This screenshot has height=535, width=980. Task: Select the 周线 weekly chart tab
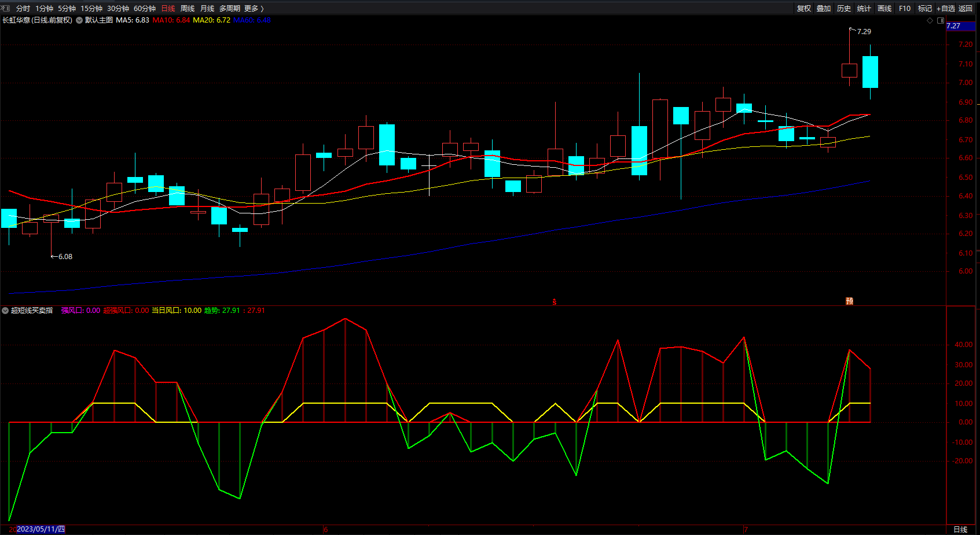pos(188,9)
